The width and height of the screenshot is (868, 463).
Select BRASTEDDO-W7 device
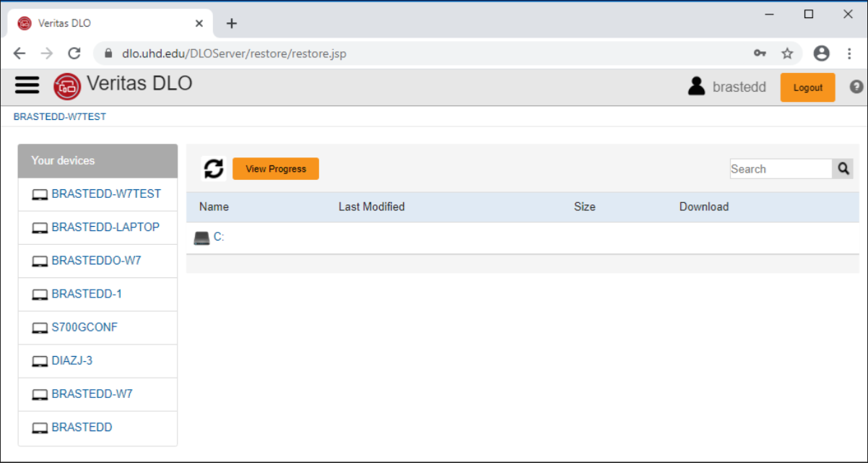coord(96,260)
